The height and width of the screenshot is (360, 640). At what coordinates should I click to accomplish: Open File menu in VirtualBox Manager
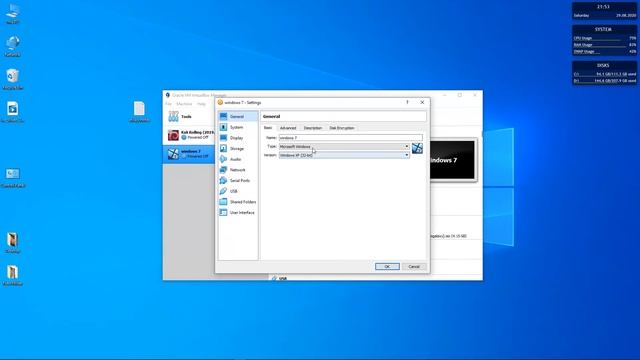point(169,104)
